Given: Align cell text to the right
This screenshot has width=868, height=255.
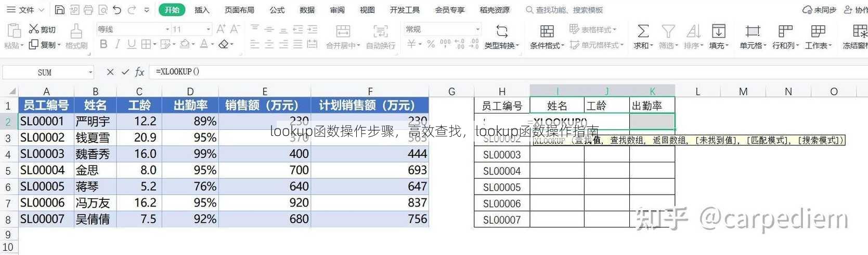Looking at the screenshot, I should pos(283,45).
